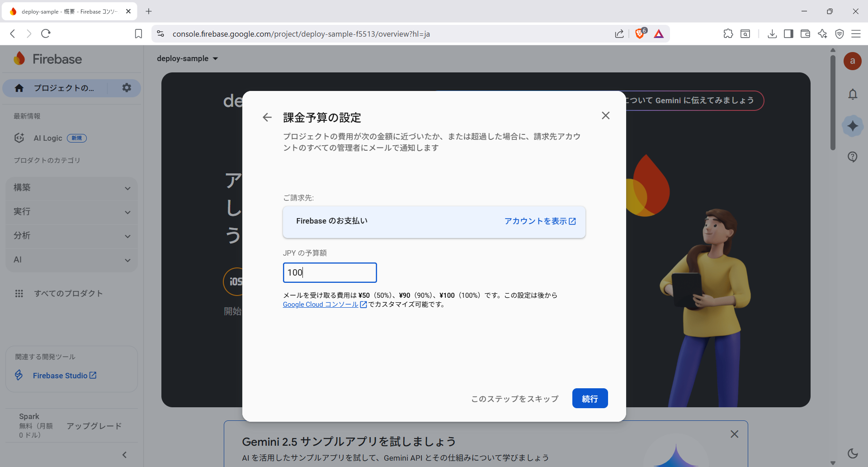
Task: Open browser extensions puzzle icon
Action: click(728, 33)
